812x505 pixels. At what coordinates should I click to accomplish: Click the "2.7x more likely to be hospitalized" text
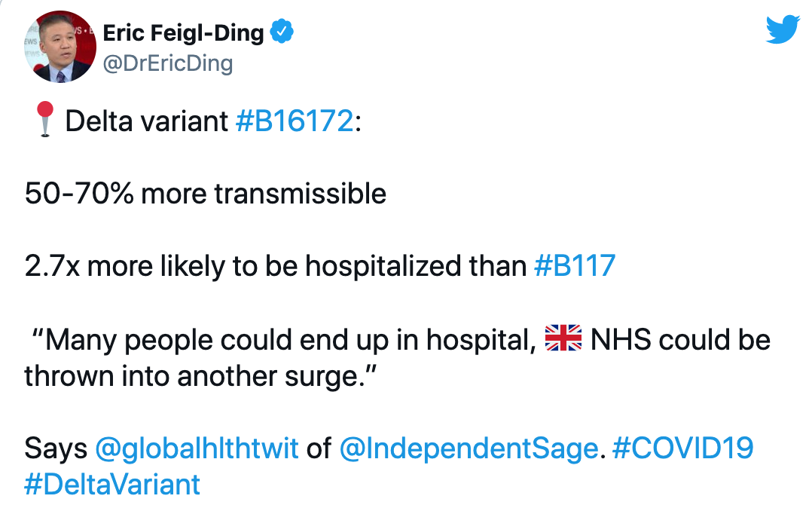pyautogui.click(x=243, y=266)
